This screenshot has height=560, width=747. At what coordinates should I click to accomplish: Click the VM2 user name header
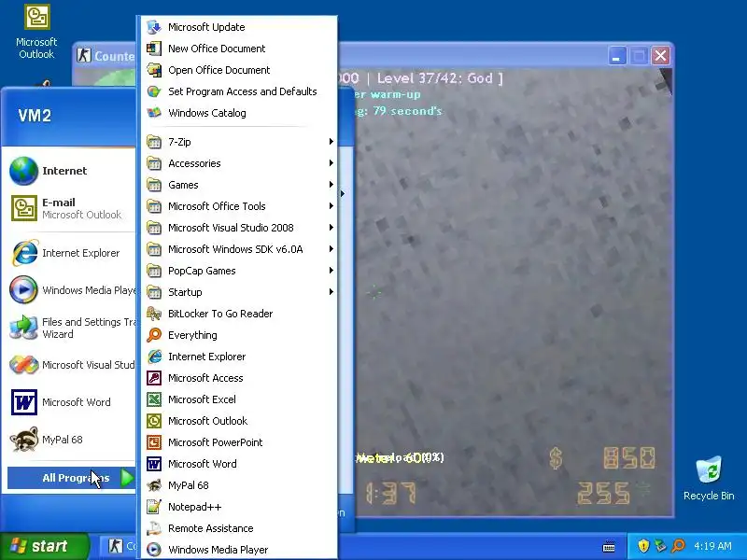tap(35, 115)
